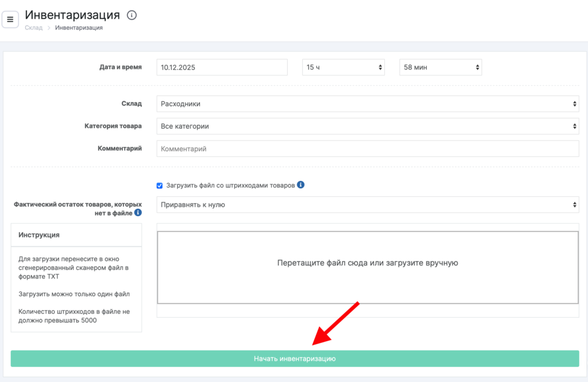Screen dimensions: 588x382
Task: Open the hours dropdown showing 15 ч
Action: click(343, 67)
